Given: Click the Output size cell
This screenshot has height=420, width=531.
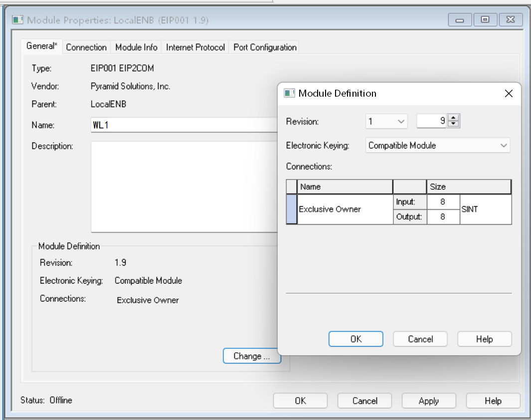Looking at the screenshot, I should click(x=443, y=217).
